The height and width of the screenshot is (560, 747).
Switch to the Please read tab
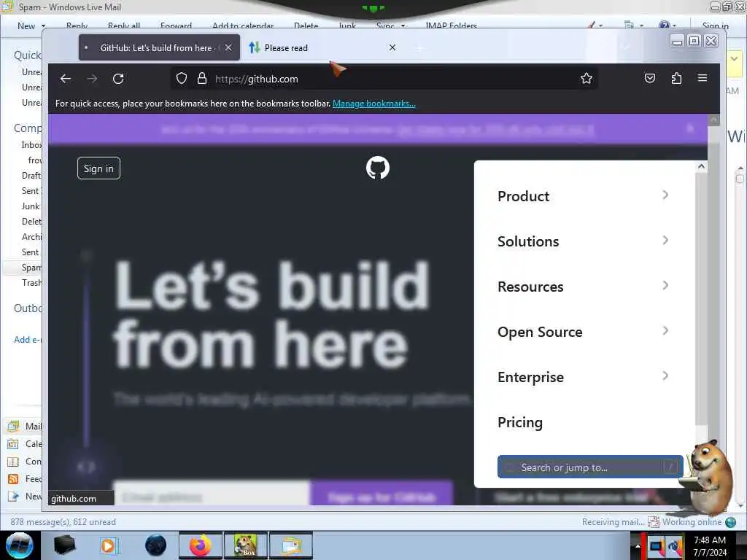[x=320, y=47]
